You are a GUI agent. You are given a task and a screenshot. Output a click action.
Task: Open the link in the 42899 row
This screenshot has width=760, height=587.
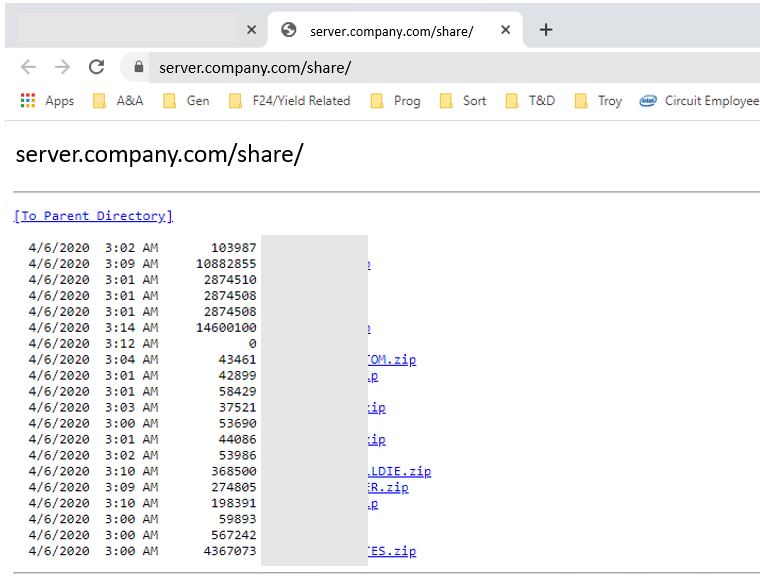[373, 376]
